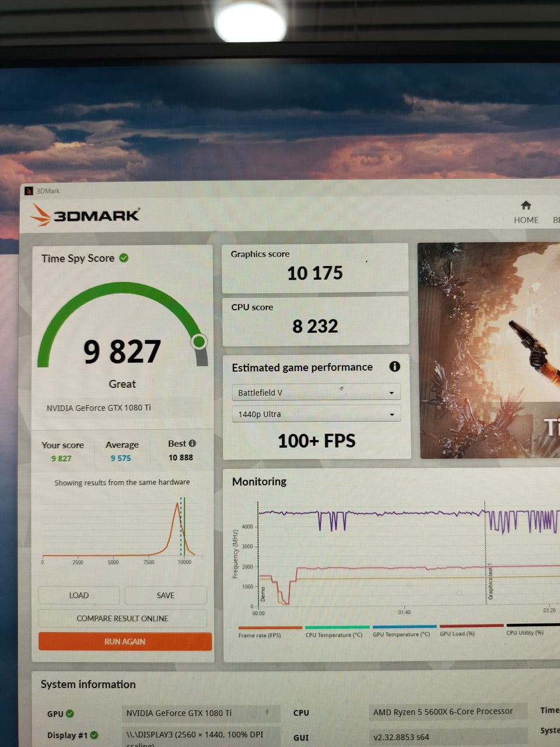
Task: Click the green validation check beside Time Spy Score
Action: pos(124,258)
